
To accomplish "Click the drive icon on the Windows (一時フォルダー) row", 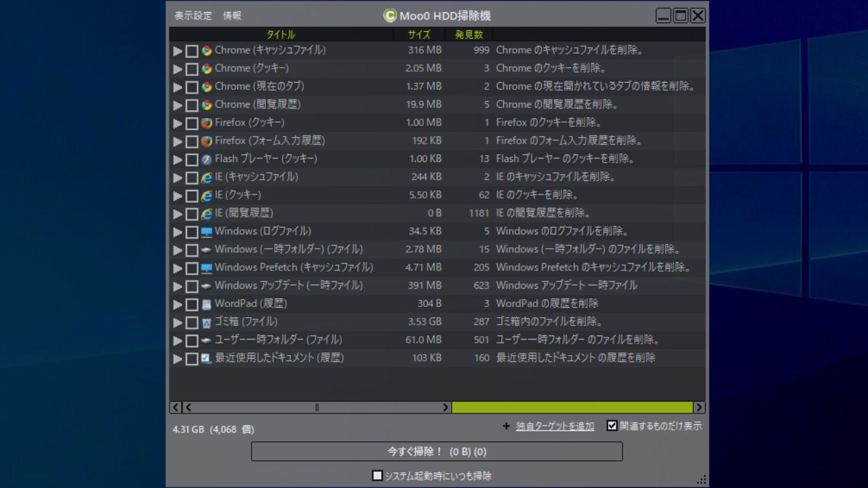I will 207,249.
